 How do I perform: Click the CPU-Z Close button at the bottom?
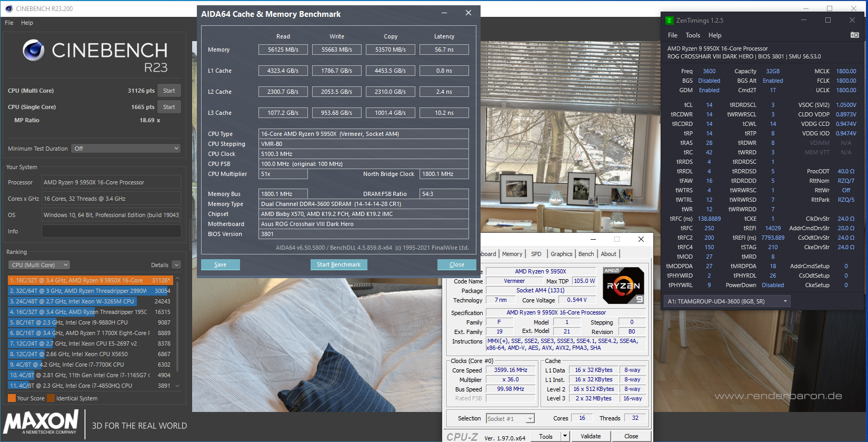(631, 436)
